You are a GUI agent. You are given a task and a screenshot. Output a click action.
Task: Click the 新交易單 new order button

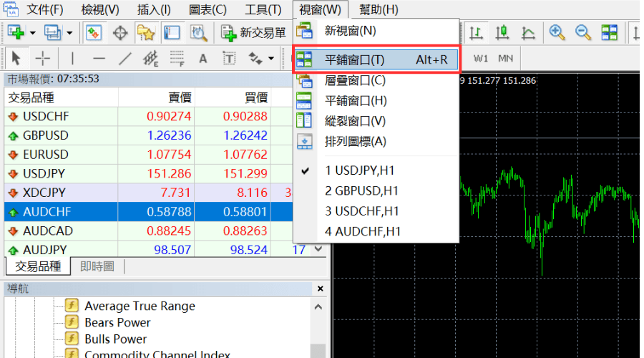253,32
